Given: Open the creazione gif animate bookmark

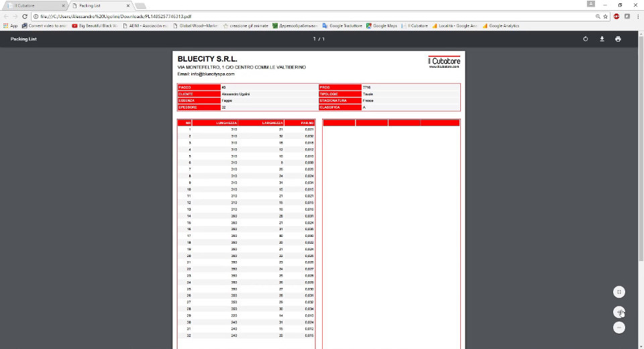Looking at the screenshot, I should tap(246, 26).
